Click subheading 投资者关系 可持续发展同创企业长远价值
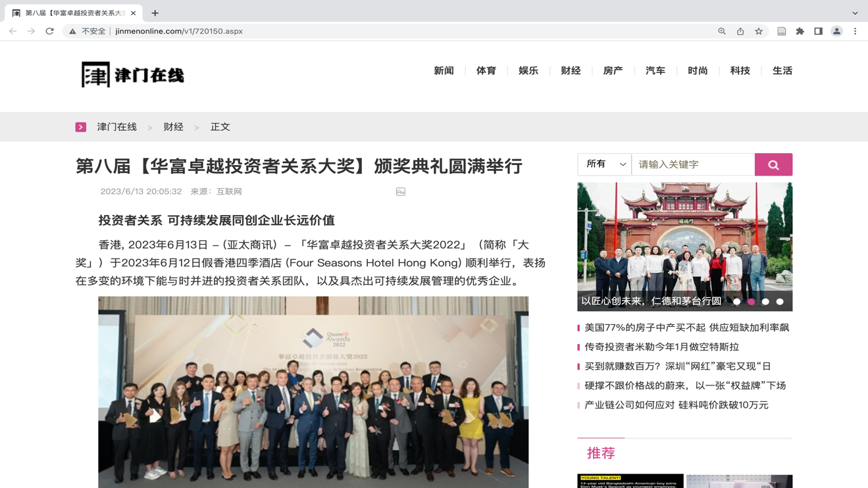 point(217,220)
